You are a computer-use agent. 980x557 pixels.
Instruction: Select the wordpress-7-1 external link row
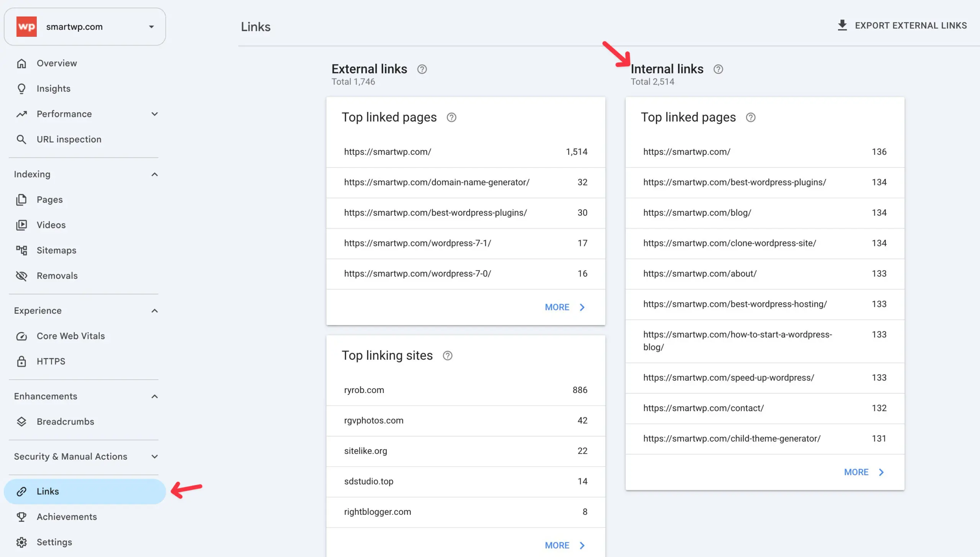pyautogui.click(x=465, y=243)
